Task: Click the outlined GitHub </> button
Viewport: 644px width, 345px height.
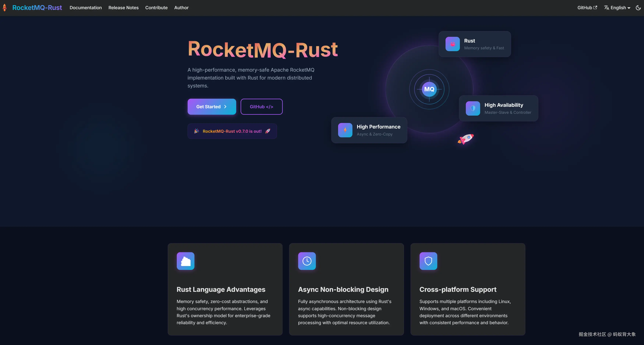Action: (261, 107)
